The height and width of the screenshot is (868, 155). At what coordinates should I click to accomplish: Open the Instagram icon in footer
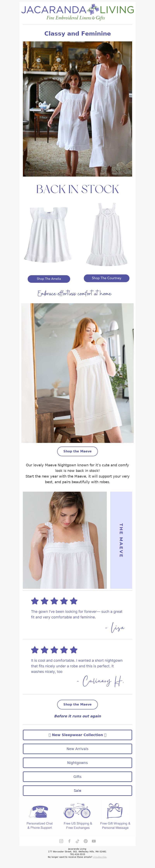click(61, 841)
